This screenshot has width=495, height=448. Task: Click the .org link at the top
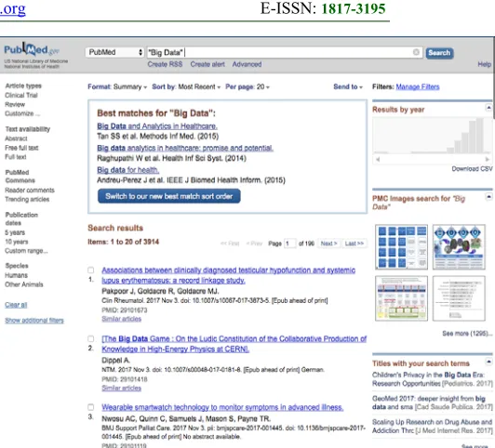(x=13, y=8)
